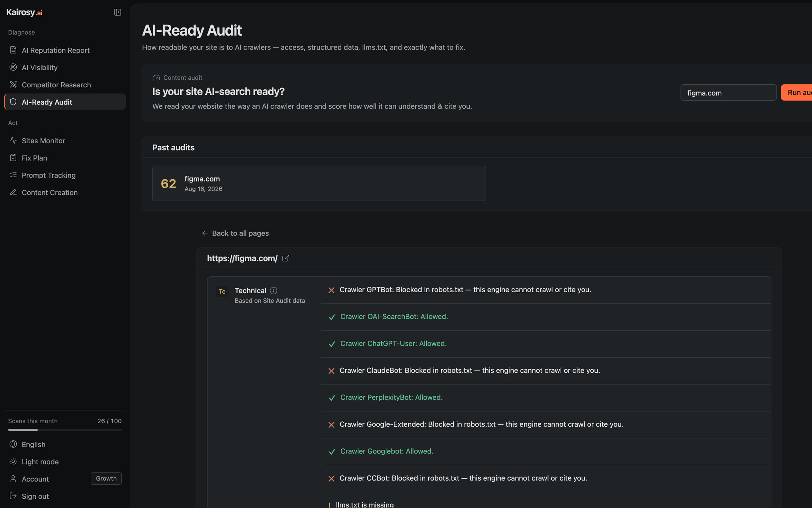Go to AI Visibility section

65,67
